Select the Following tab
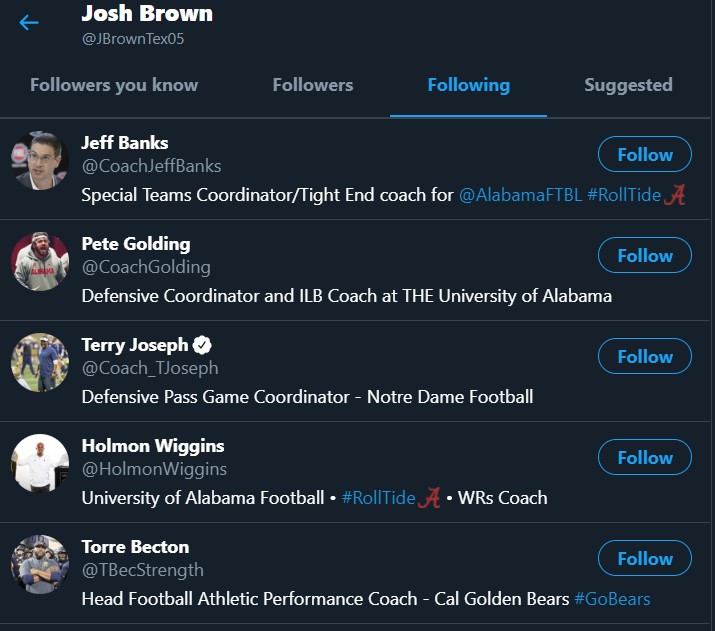This screenshot has width=715, height=631. (468, 85)
